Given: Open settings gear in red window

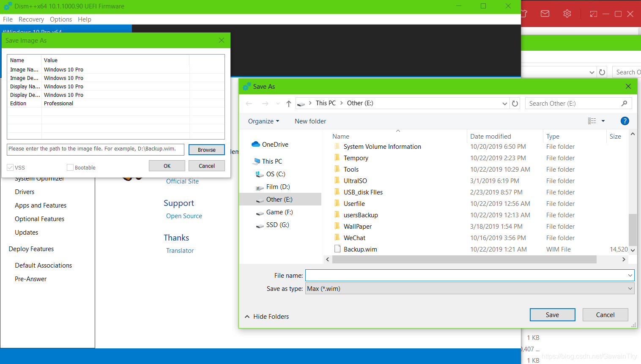Looking at the screenshot, I should (x=567, y=14).
